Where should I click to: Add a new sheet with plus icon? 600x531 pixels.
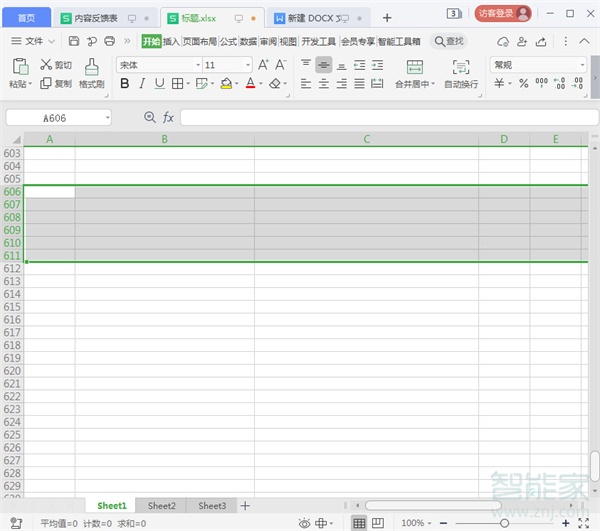point(245,506)
